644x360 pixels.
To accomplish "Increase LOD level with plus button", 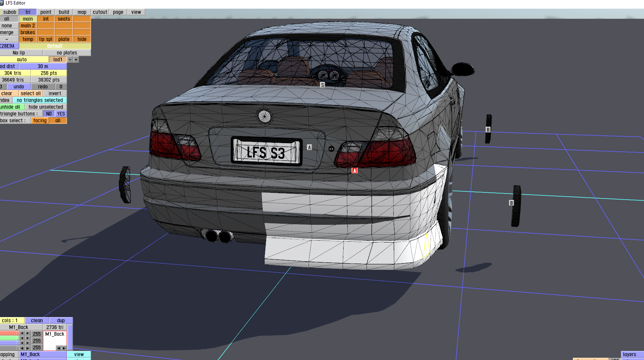I will pos(76,59).
